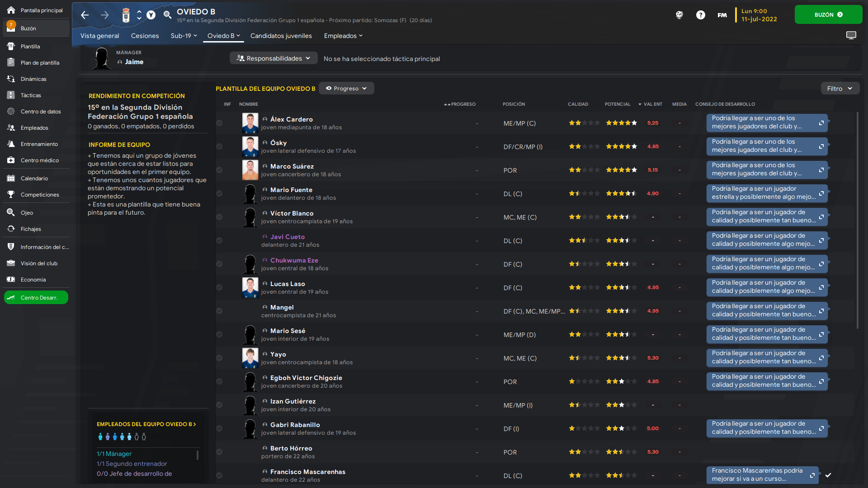Image resolution: width=868 pixels, height=488 pixels.
Task: Toggle the selection circle for Ósky
Action: (219, 146)
